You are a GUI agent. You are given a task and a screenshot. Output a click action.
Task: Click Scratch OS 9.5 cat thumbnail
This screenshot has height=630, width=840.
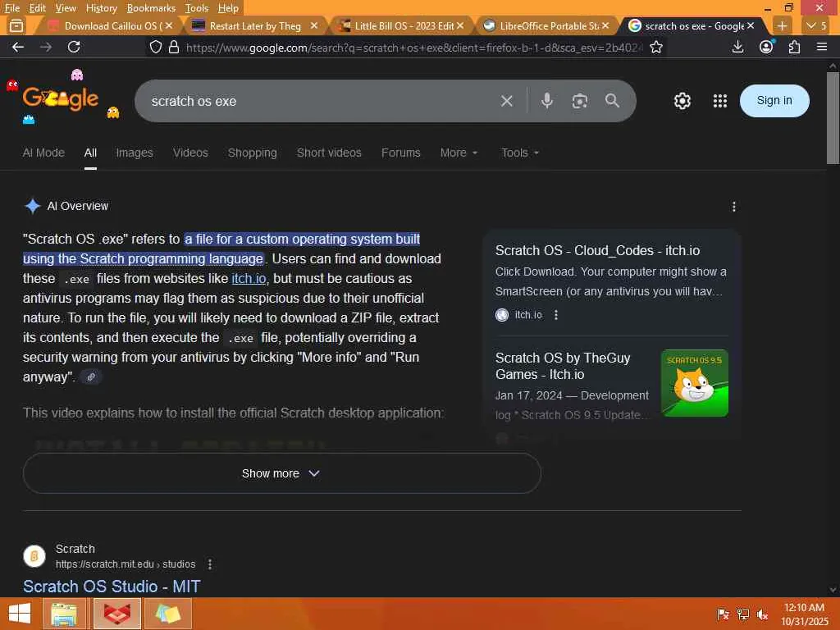point(694,383)
